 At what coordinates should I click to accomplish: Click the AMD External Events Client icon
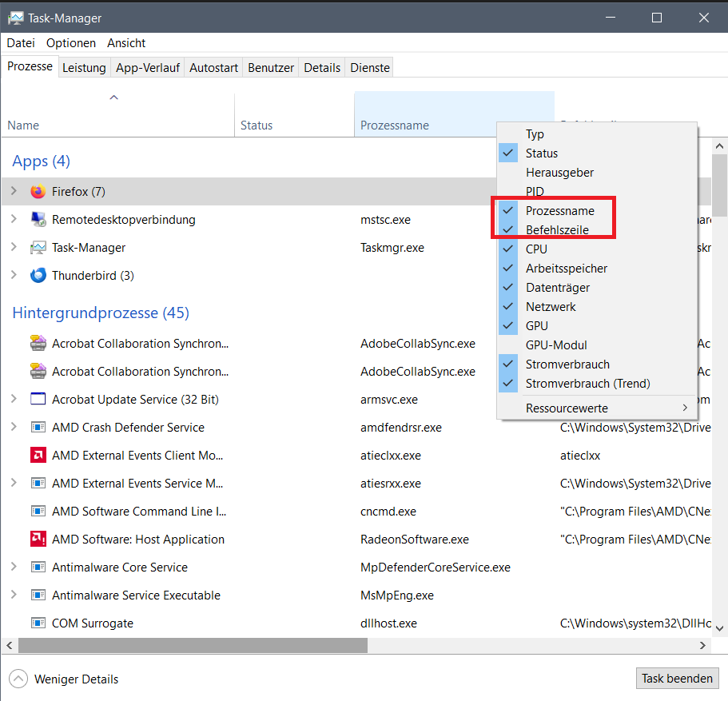(38, 455)
